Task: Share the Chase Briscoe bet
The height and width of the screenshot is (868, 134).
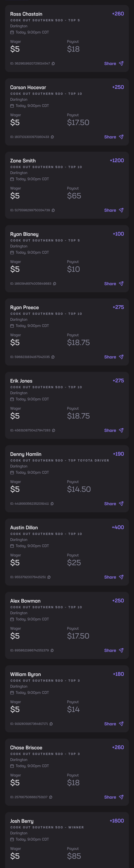Action: (114, 797)
